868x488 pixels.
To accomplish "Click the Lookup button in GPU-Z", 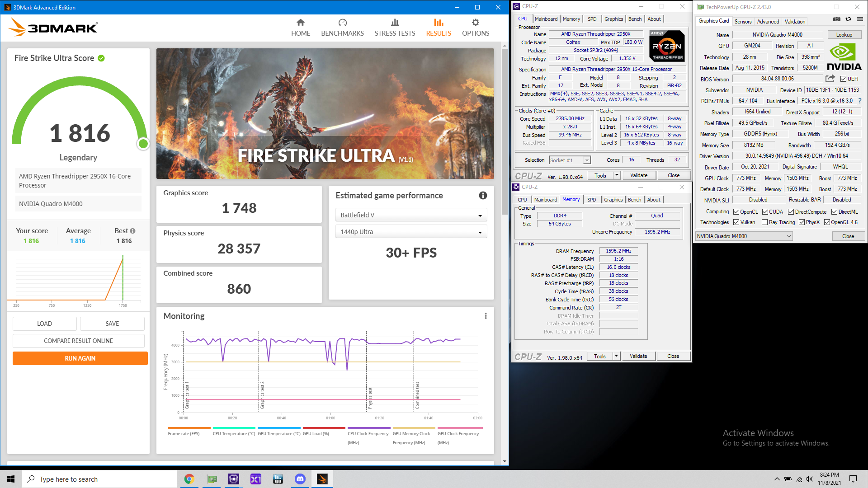I will point(844,35).
